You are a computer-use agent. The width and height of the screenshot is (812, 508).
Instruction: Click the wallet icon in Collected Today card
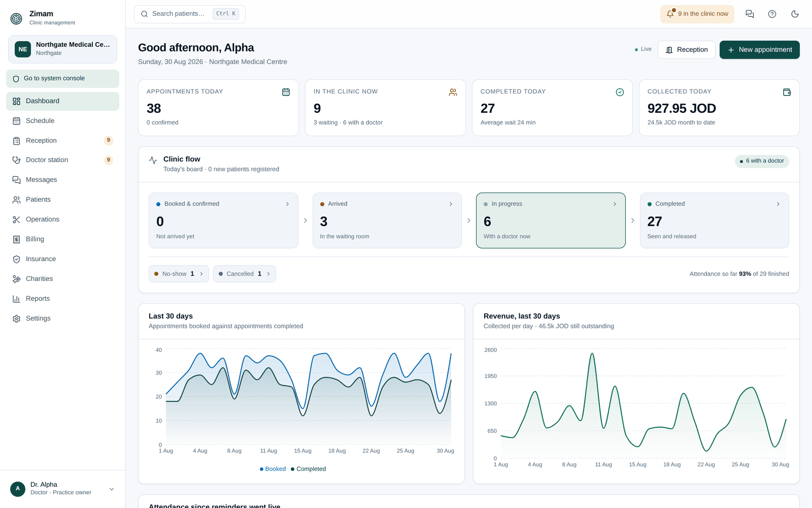pos(787,92)
